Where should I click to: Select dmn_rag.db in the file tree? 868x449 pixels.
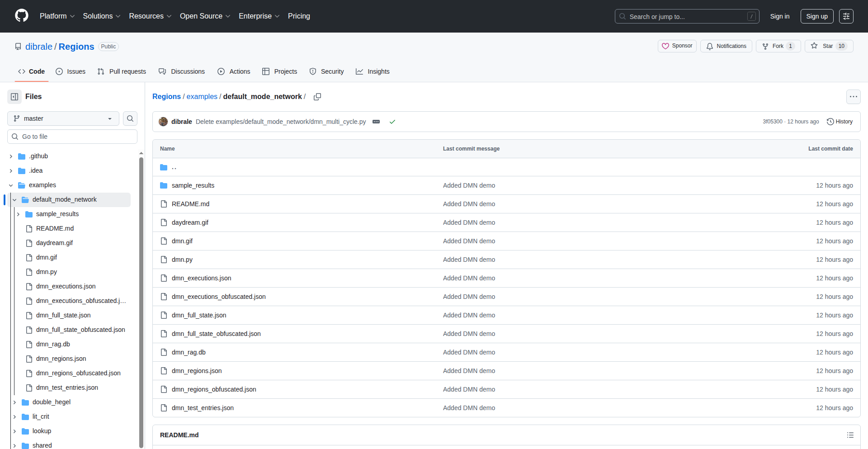click(53, 344)
